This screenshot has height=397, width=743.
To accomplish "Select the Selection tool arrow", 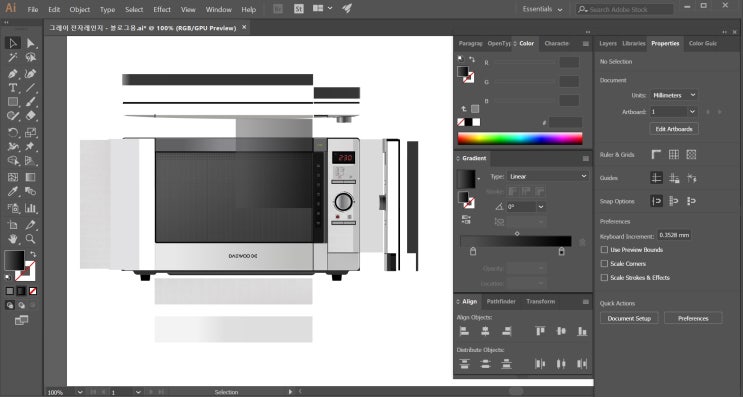I will coord(13,43).
